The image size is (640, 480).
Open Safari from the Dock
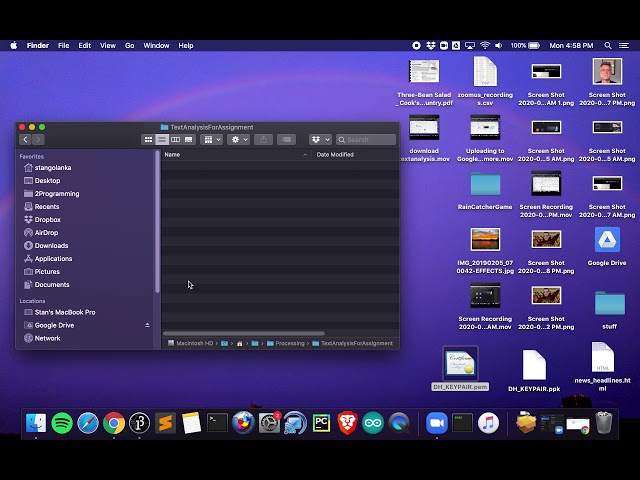pos(88,423)
